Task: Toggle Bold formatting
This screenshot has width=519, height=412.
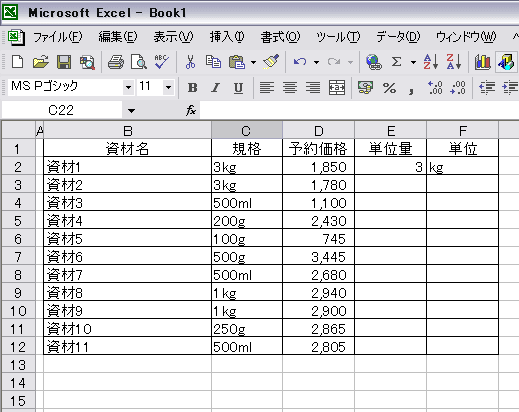Action: [x=192, y=88]
